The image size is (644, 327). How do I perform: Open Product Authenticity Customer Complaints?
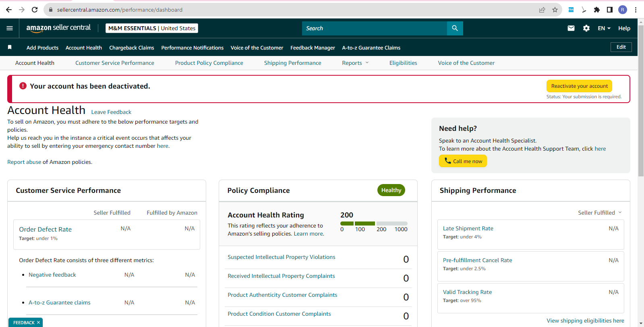click(x=282, y=295)
